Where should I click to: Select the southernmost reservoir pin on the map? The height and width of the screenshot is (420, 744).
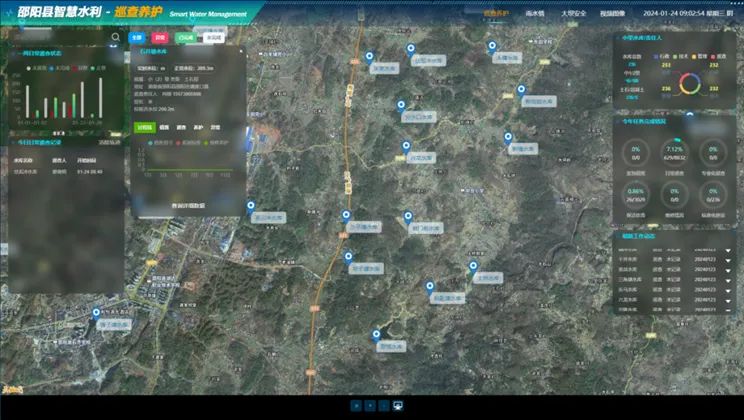click(376, 336)
